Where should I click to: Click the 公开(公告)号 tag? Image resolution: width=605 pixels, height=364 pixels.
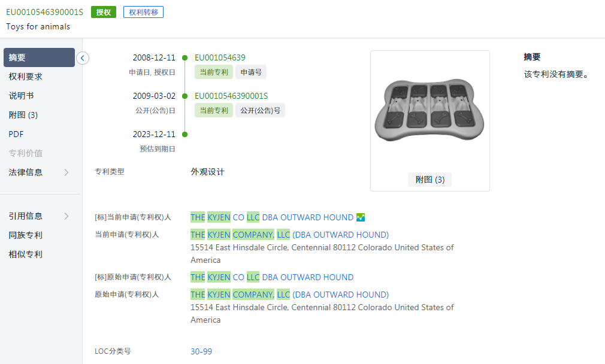pyautogui.click(x=261, y=111)
